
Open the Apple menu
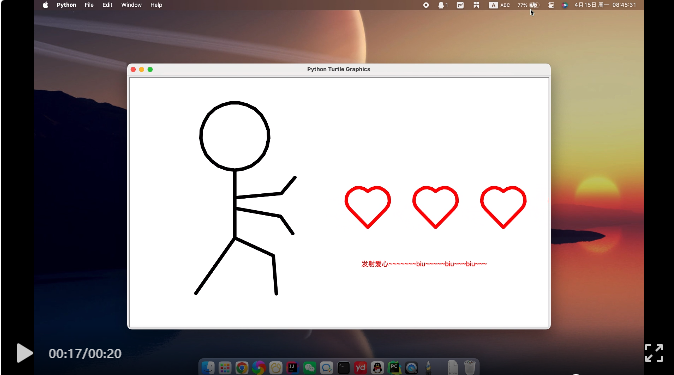(x=46, y=5)
